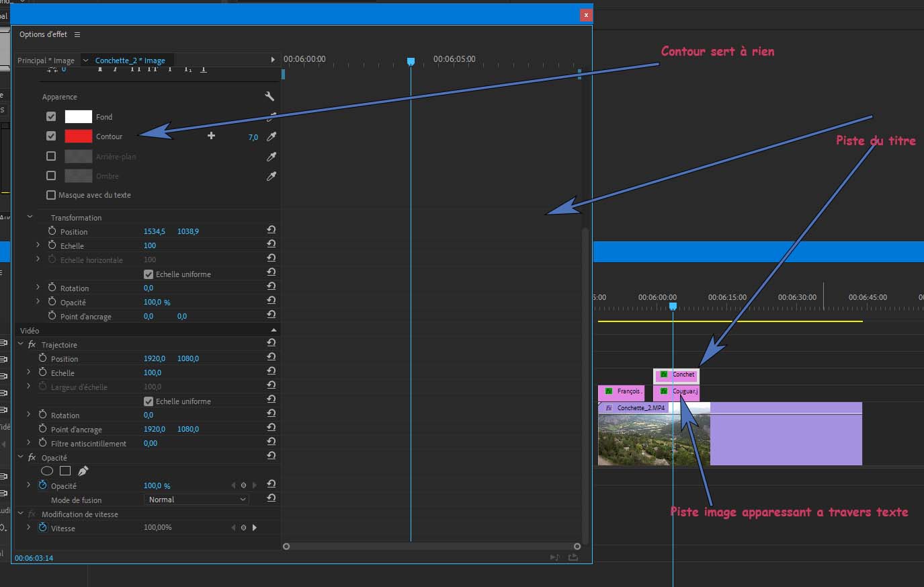Toggle play-only-audio icon at panel bottom

click(554, 557)
